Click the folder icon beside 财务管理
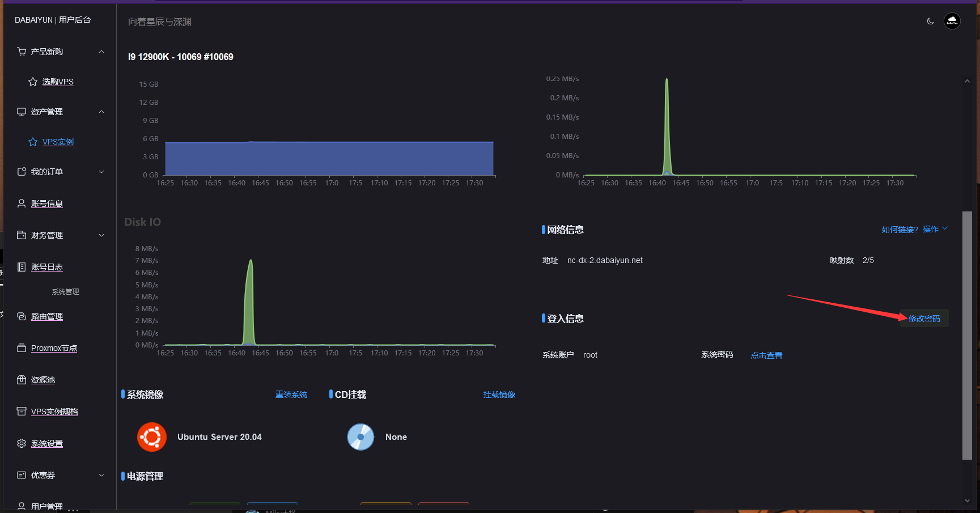Viewport: 980px width, 513px height. 22,235
